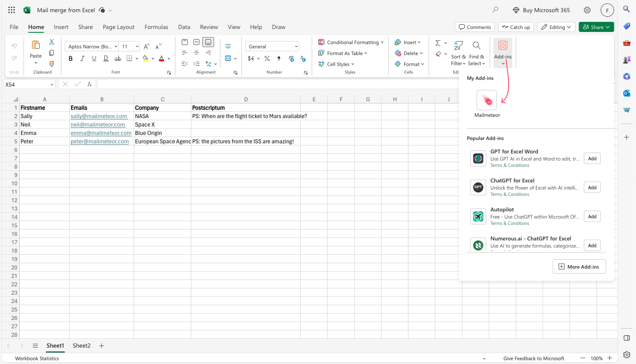Screen dimensions: 636x364
Task: Open the Data ribbon tab
Action: point(184,27)
